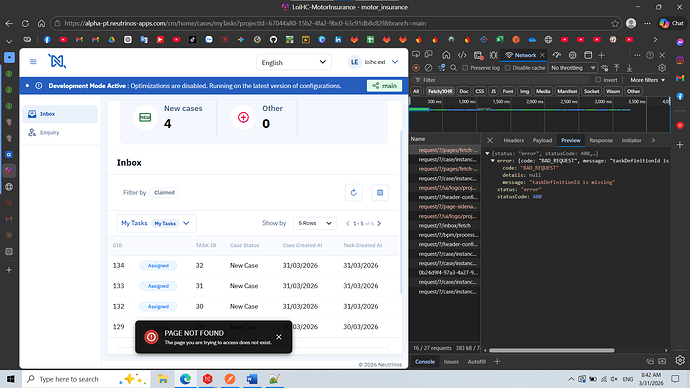Open Network panel settings gear

pyautogui.click(x=662, y=68)
